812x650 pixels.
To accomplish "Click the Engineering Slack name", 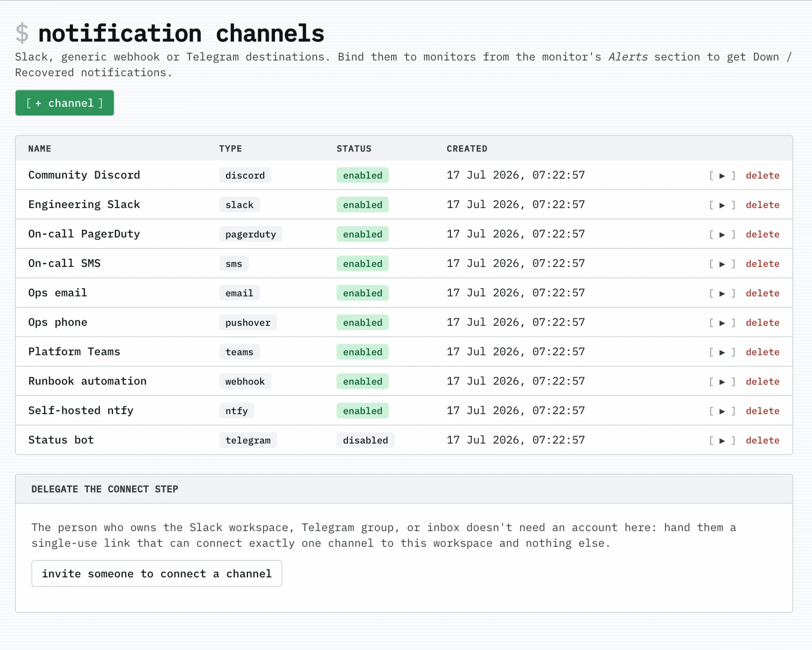I will [x=84, y=205].
